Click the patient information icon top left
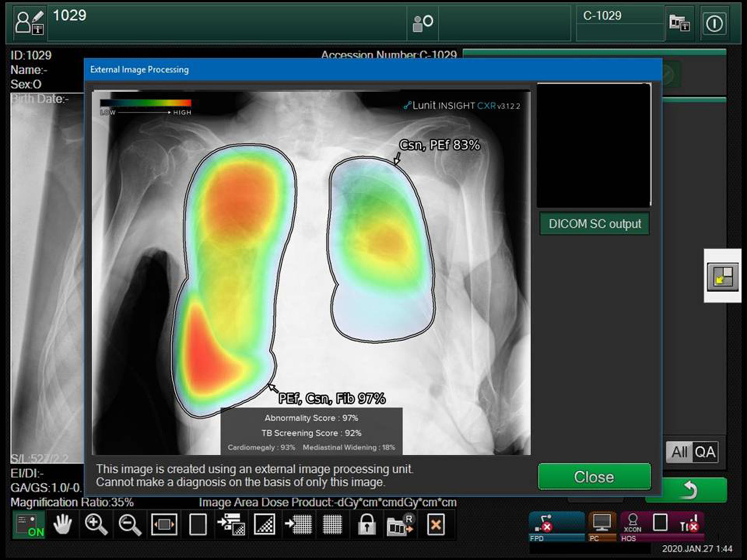Viewport: 747px width, 560px height. tap(28, 23)
